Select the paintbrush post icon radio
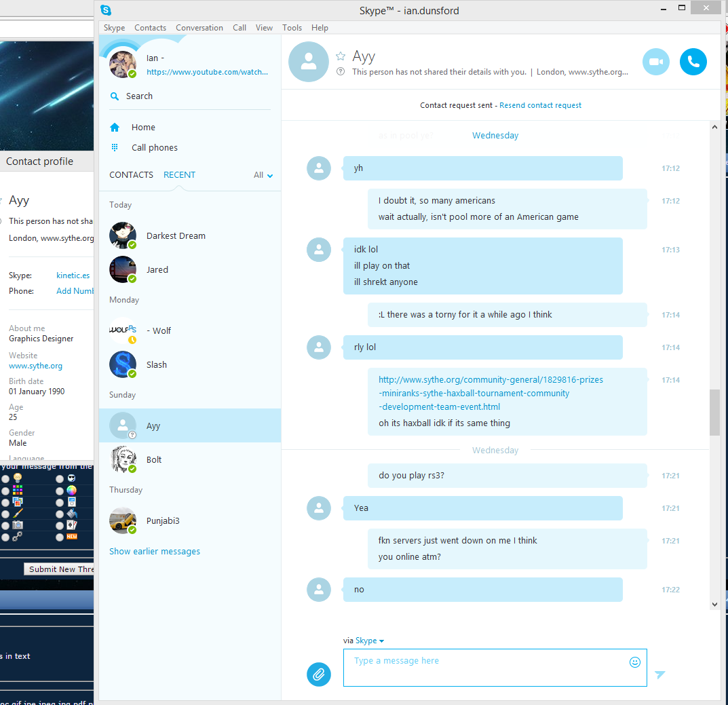 coord(5,514)
